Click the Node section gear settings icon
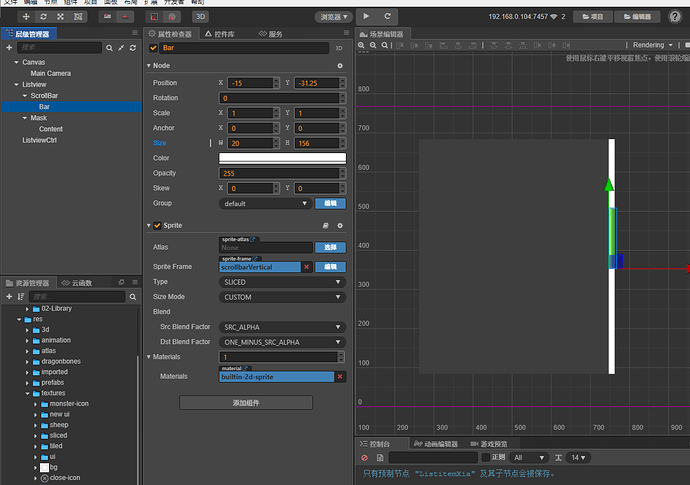 (339, 65)
